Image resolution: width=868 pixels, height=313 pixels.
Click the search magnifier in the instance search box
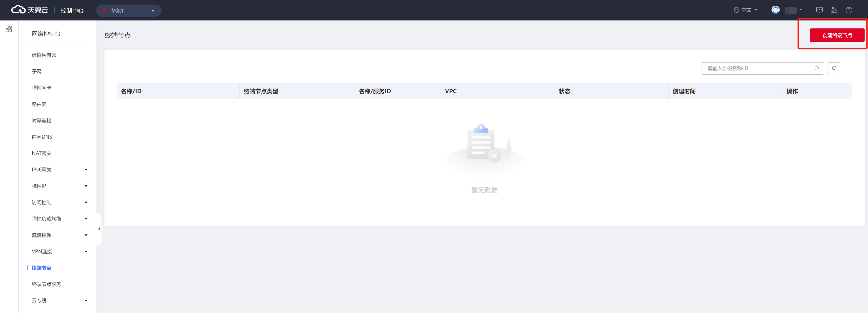817,68
